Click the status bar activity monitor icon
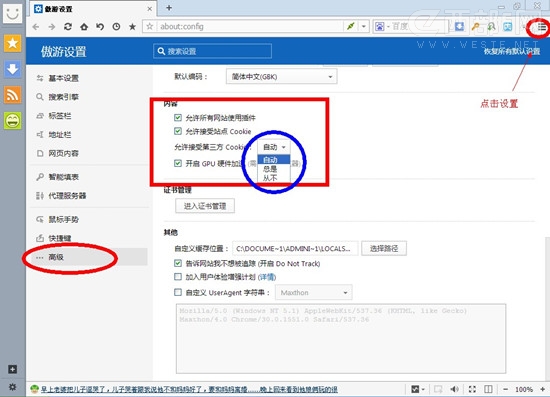Viewport: 550px width, 397px height. click(415, 389)
